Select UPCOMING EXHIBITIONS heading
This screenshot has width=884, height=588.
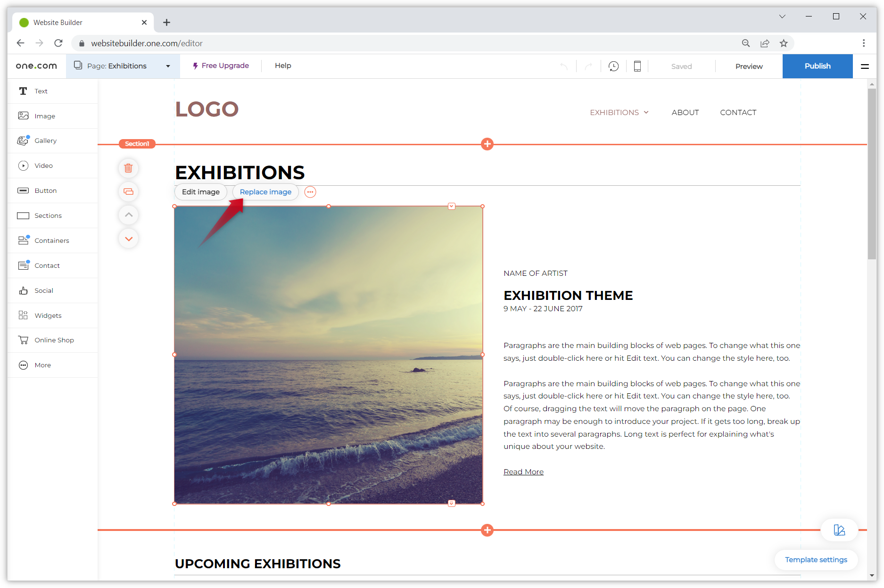257,564
